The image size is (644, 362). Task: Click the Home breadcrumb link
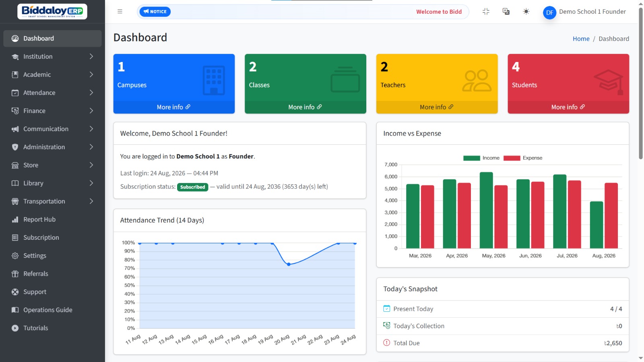point(581,39)
